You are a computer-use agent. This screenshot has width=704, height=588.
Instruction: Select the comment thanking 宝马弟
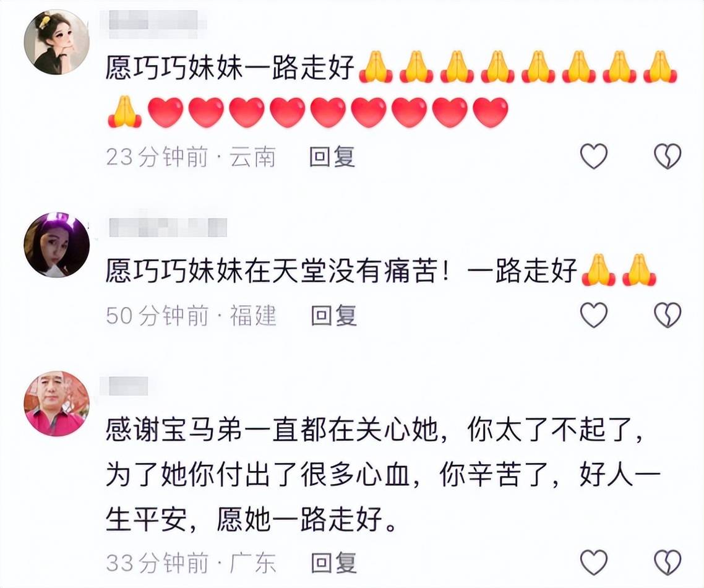click(382, 474)
